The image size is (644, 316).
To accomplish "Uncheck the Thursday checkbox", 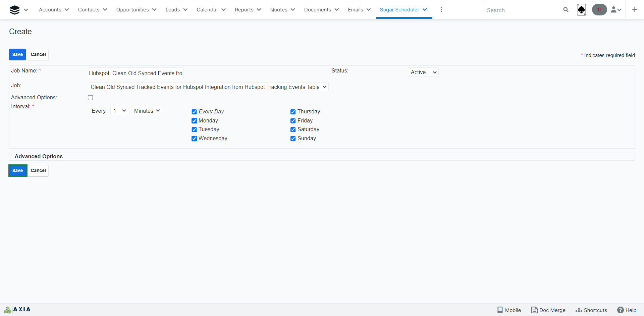I will (293, 112).
